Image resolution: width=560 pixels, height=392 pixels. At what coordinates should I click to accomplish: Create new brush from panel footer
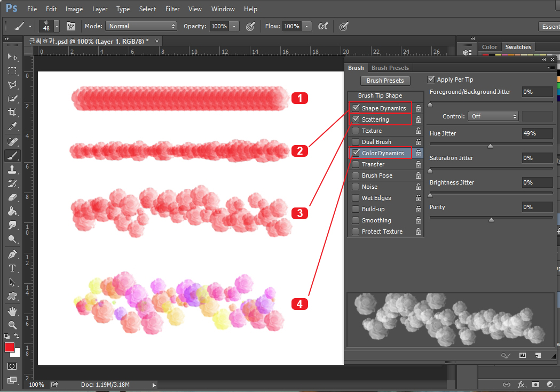tap(538, 355)
